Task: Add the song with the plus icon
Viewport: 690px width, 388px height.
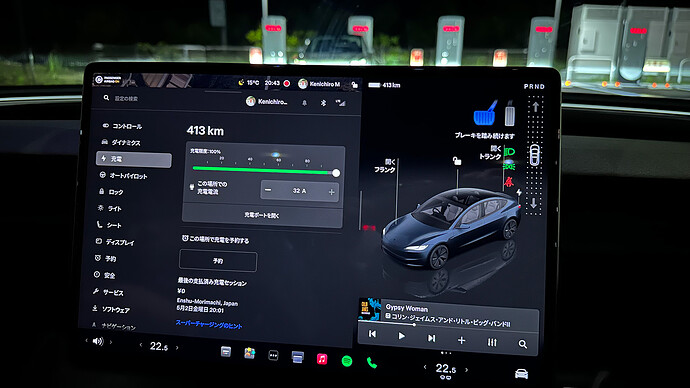Action: tap(461, 340)
